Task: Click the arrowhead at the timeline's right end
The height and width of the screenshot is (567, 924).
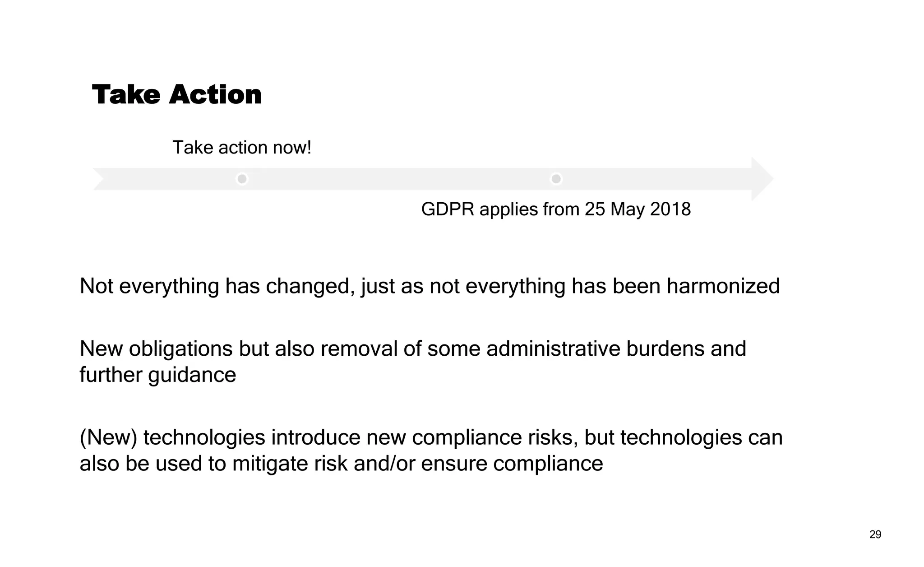Action: click(762, 179)
